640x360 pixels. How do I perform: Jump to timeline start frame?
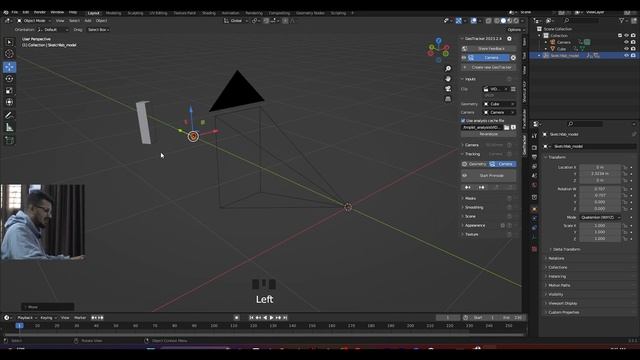251,318
